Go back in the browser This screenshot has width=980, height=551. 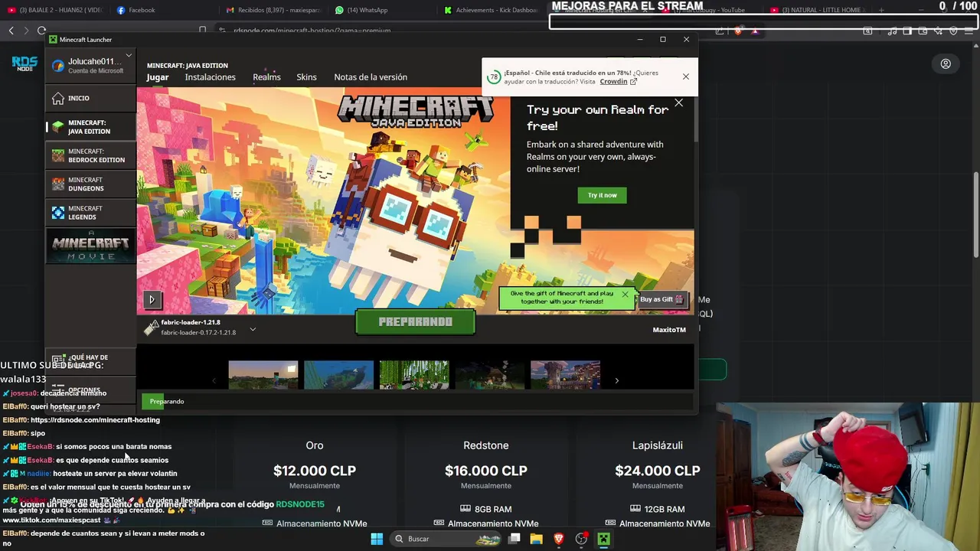point(11,31)
